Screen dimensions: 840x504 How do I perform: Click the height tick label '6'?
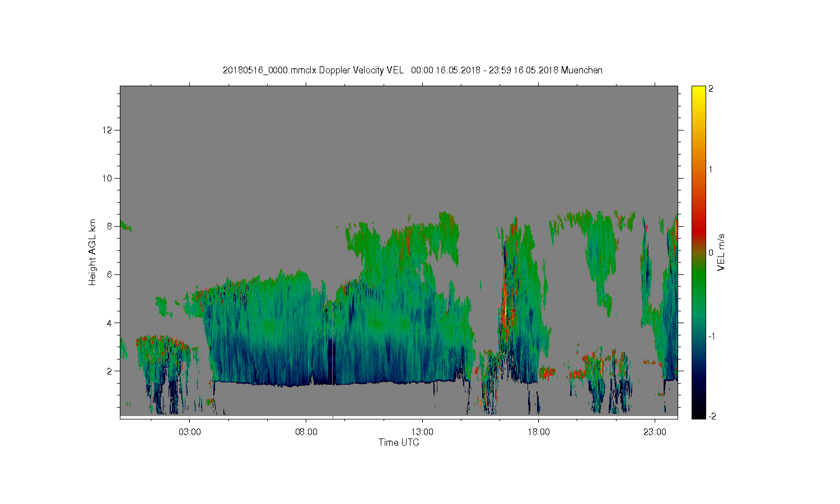click(x=111, y=274)
